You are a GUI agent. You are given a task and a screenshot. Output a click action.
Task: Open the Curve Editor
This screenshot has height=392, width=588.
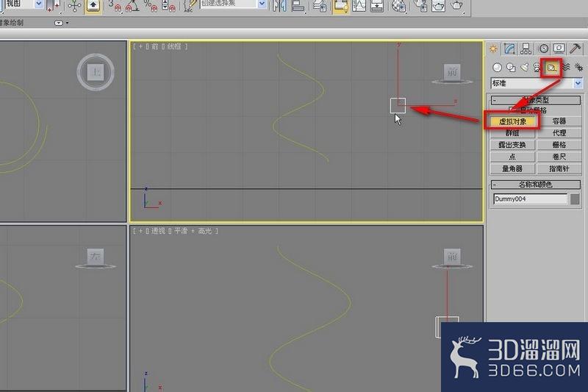359,6
